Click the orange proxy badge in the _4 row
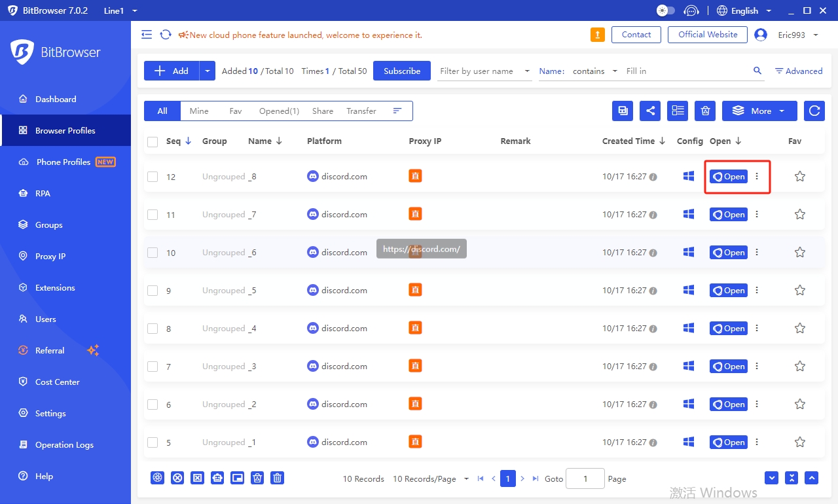 pyautogui.click(x=415, y=327)
